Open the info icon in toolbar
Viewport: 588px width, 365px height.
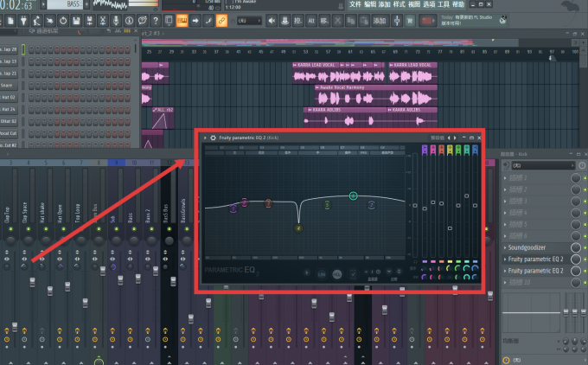coord(129,21)
